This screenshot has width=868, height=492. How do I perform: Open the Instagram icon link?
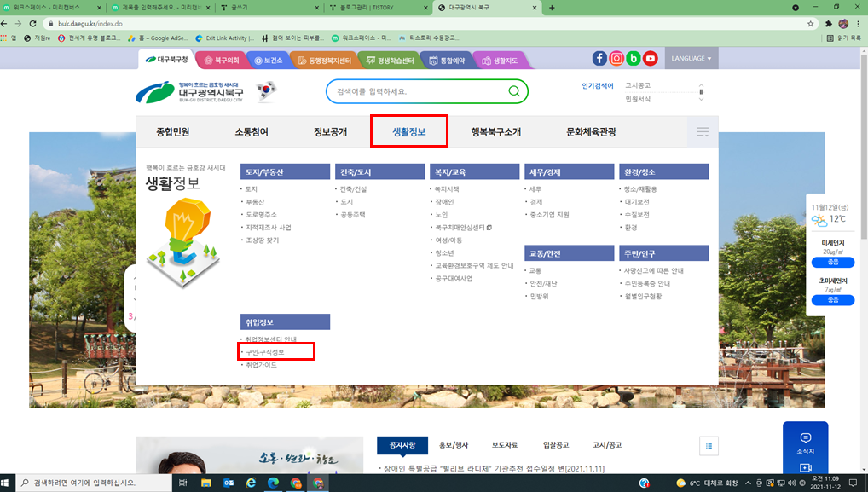[616, 58]
